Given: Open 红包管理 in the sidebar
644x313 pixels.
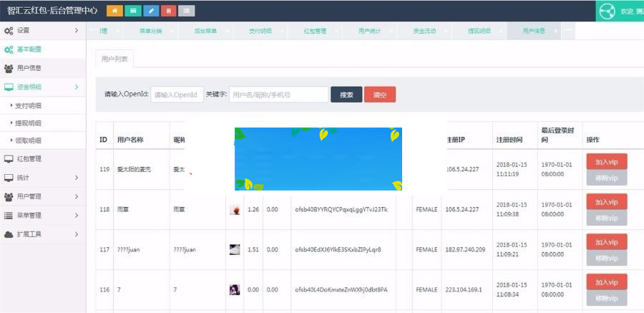Looking at the screenshot, I should pyautogui.click(x=29, y=158).
